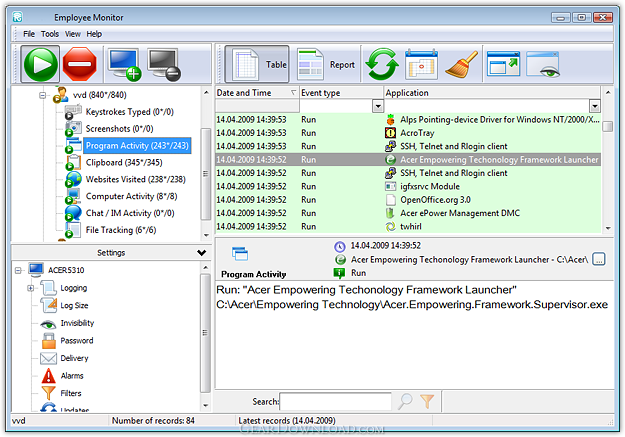This screenshot has width=625, height=437.
Task: Click the records list scrollbar thumb
Action: point(607,126)
